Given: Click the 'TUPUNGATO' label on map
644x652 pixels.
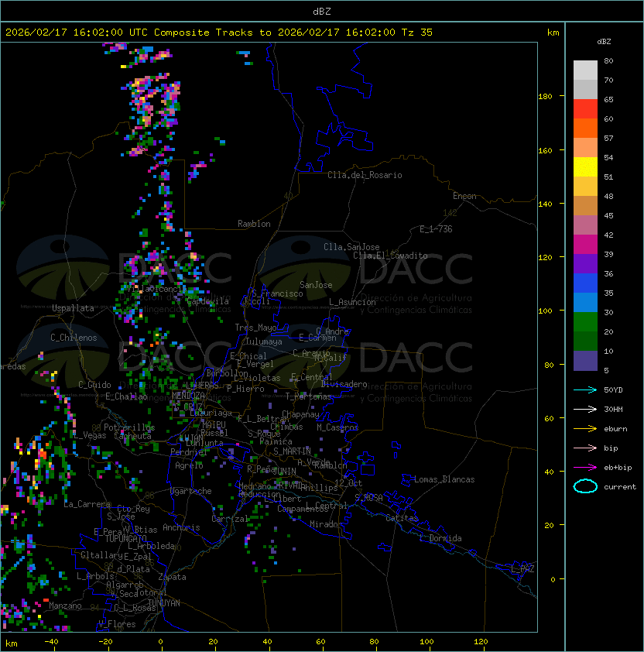Looking at the screenshot, I should coord(126,539).
